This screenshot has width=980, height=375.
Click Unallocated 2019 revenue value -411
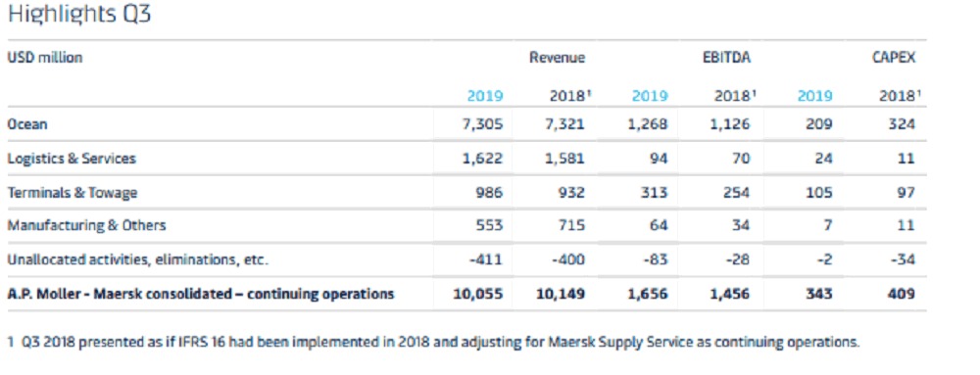pyautogui.click(x=486, y=259)
